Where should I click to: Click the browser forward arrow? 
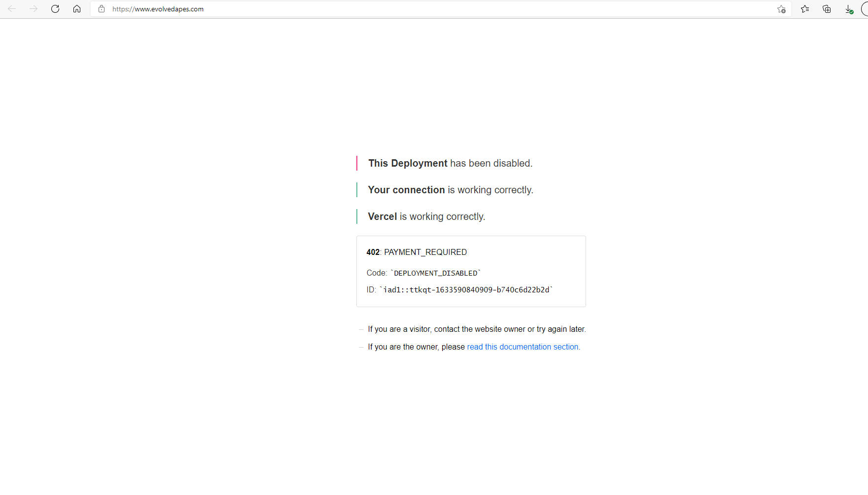(34, 9)
